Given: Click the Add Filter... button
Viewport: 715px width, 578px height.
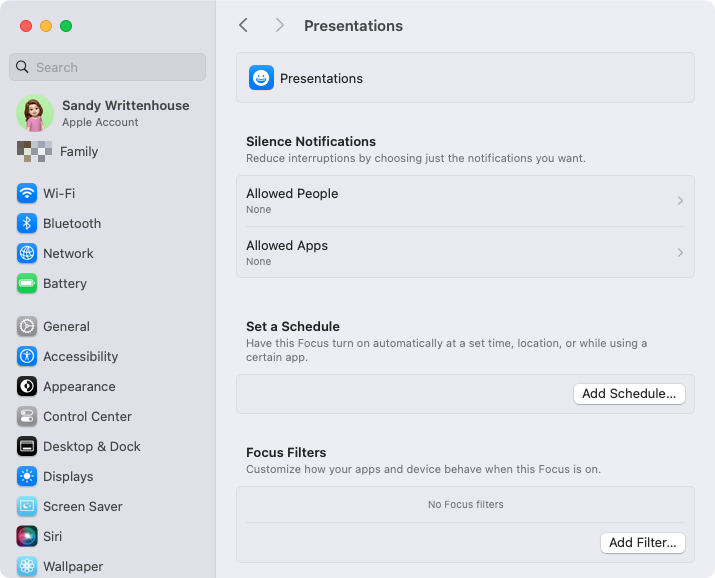Looking at the screenshot, I should coord(642,543).
